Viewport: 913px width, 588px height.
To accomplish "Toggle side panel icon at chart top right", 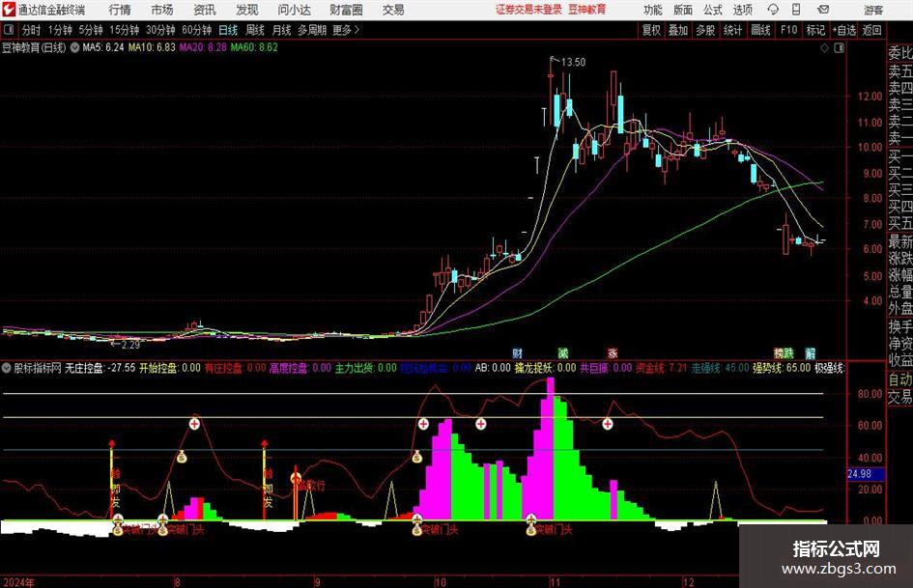I will [x=839, y=48].
